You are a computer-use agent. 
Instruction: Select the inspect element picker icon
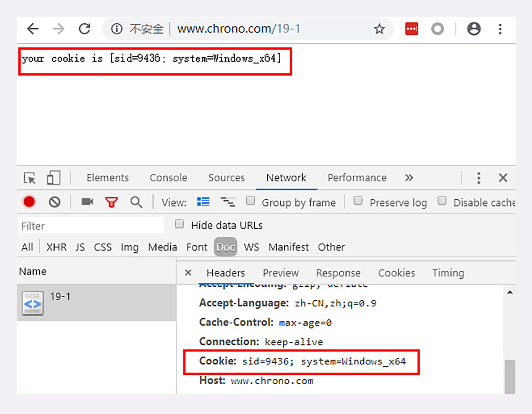pos(30,178)
